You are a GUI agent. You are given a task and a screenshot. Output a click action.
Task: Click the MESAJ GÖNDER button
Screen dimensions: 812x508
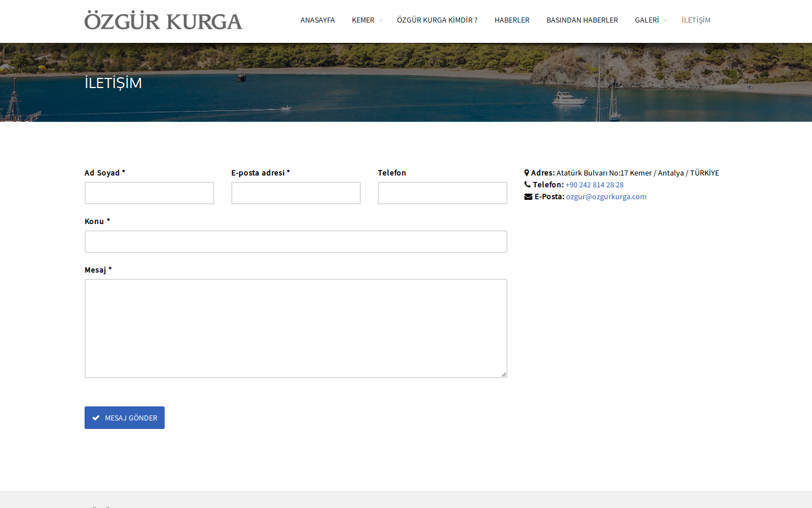point(125,418)
